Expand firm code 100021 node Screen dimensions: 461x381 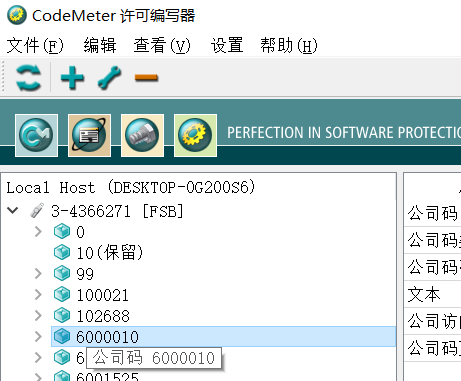point(38,294)
